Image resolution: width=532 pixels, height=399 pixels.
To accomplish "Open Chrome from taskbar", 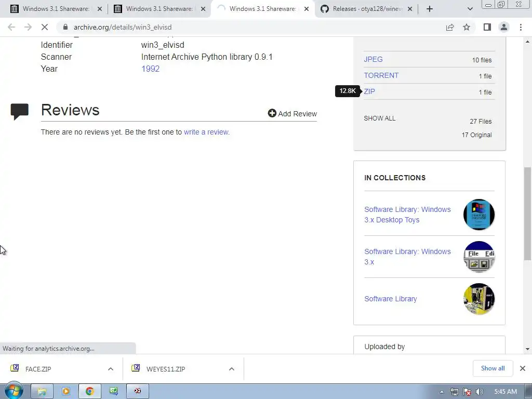I will (x=89, y=392).
